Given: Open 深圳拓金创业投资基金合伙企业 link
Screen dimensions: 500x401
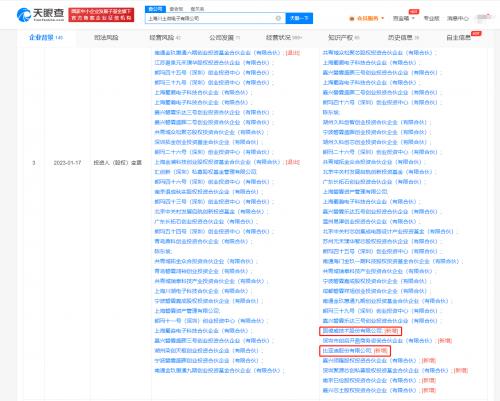Looking at the screenshot, I should (x=207, y=142).
